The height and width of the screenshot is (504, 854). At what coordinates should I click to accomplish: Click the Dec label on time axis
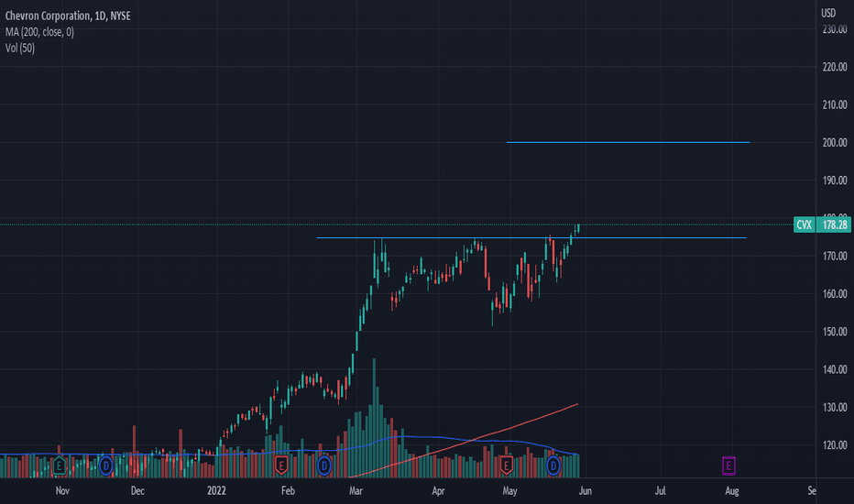pyautogui.click(x=137, y=491)
